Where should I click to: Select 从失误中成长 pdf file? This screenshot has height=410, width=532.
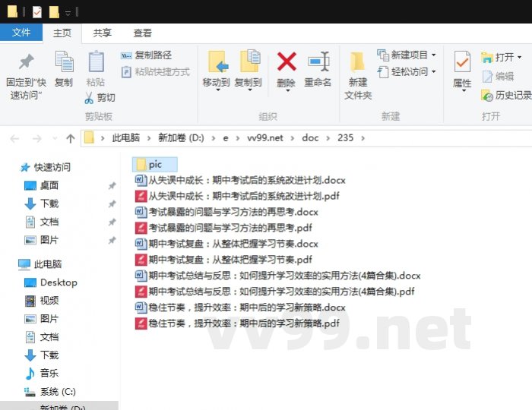[x=237, y=196]
